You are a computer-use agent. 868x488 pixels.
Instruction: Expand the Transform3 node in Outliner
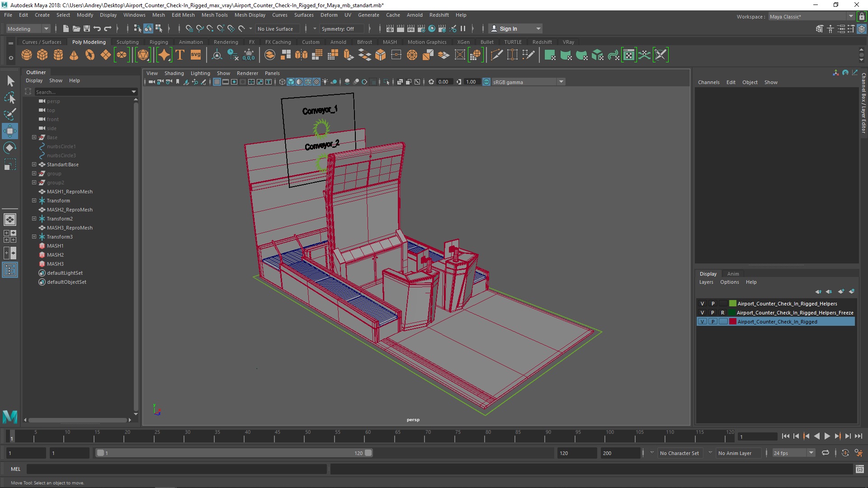tap(34, 237)
